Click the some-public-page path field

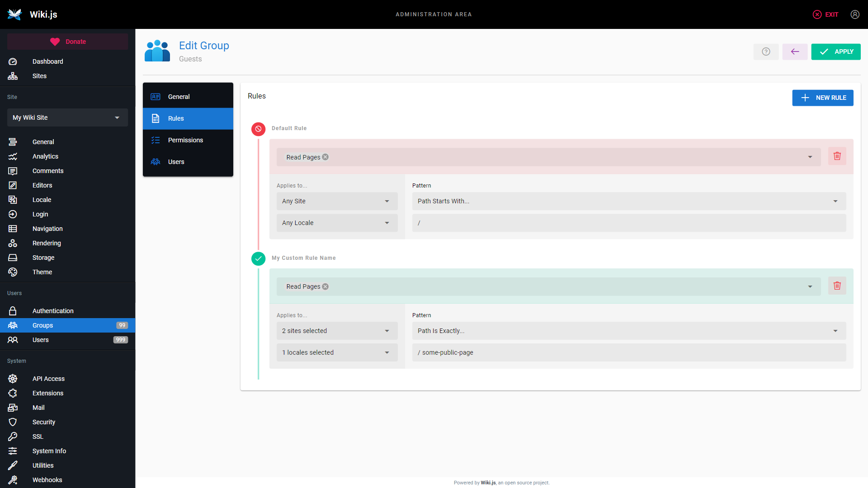point(628,352)
